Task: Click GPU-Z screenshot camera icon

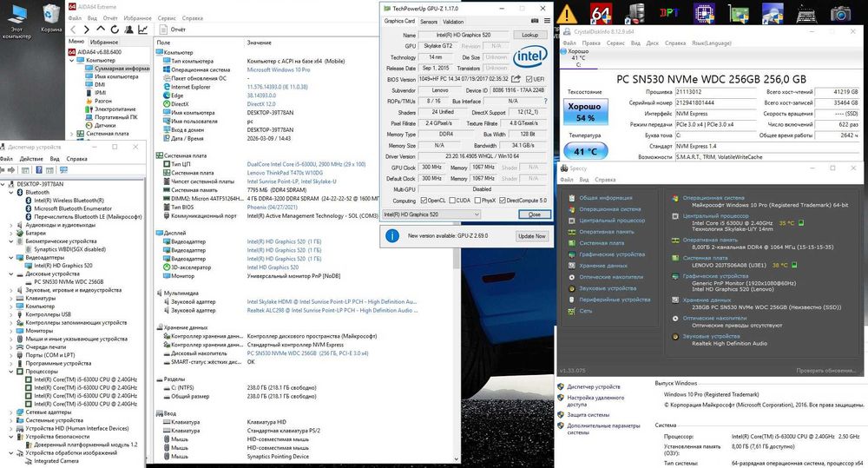Action: coord(535,21)
